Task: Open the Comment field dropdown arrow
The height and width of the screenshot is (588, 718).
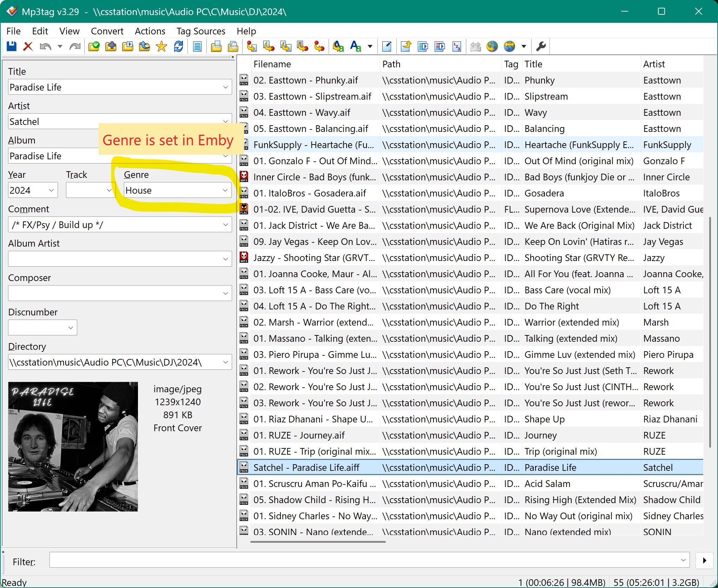Action: click(x=225, y=225)
